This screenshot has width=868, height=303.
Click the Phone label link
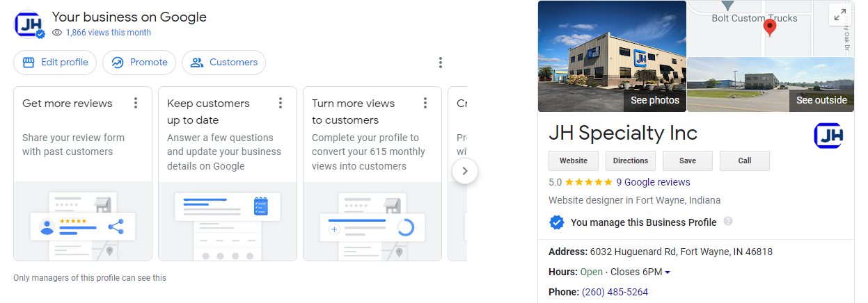(564, 292)
